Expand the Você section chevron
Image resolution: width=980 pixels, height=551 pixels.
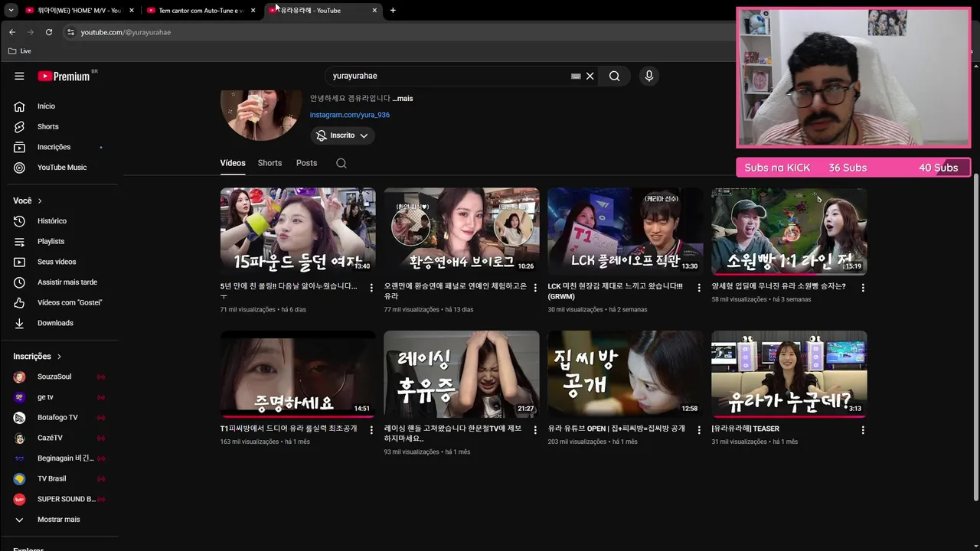click(x=40, y=201)
